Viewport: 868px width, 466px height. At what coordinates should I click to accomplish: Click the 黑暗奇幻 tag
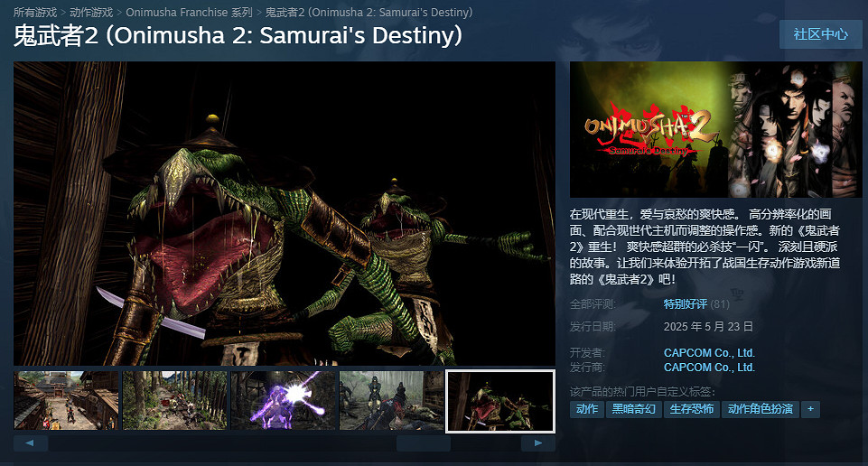[634, 409]
